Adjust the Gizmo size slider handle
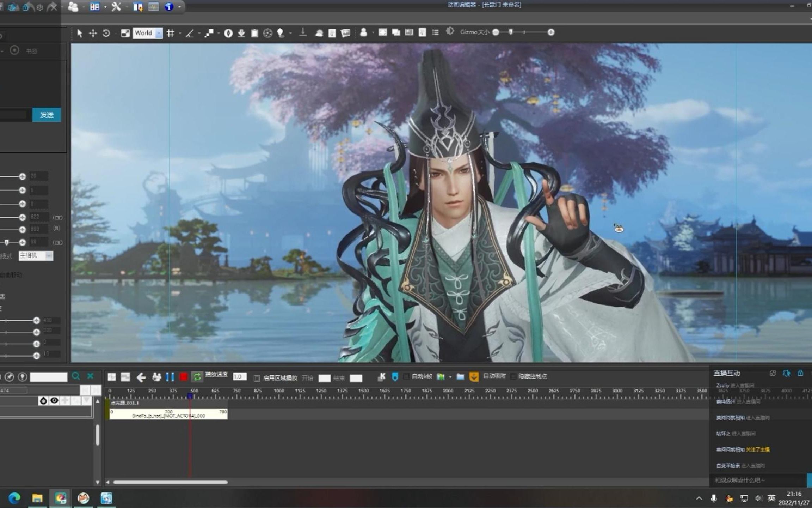This screenshot has height=508, width=812. coord(511,32)
